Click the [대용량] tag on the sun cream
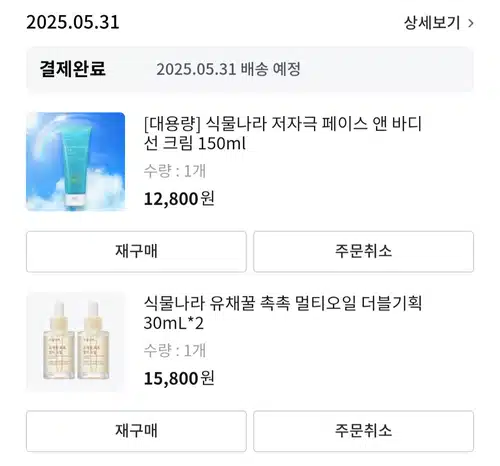This screenshot has height=466, width=500. click(172, 124)
